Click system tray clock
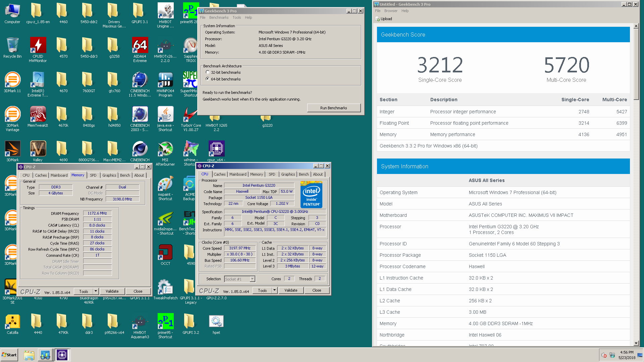The height and width of the screenshot is (362, 644). coord(627,355)
